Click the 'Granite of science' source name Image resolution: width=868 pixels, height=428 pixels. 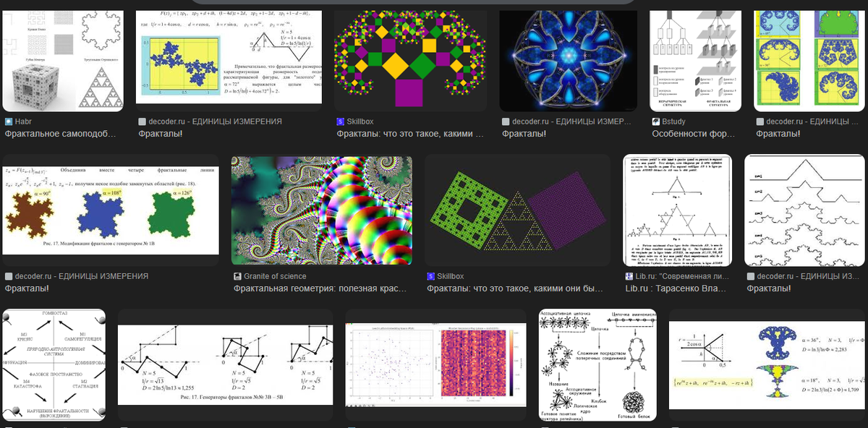pos(275,276)
